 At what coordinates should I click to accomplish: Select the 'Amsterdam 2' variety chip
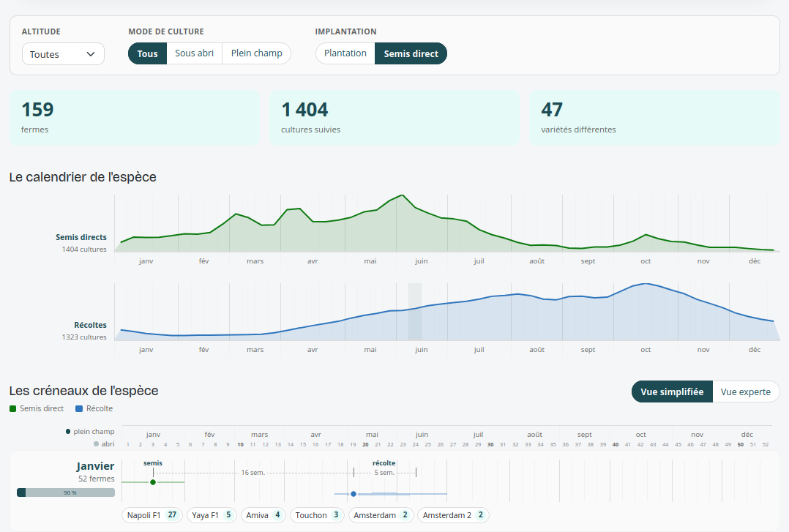pos(453,515)
